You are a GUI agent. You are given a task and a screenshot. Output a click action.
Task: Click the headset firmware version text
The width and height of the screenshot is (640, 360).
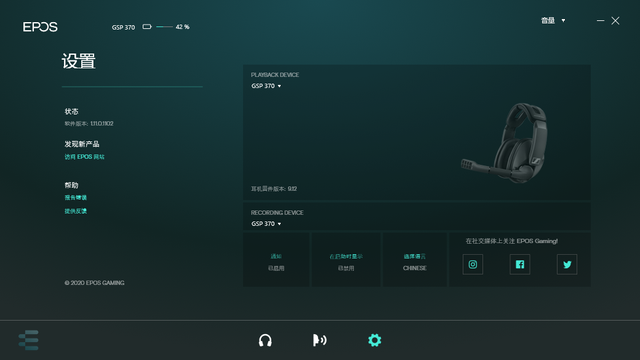pyautogui.click(x=274, y=189)
